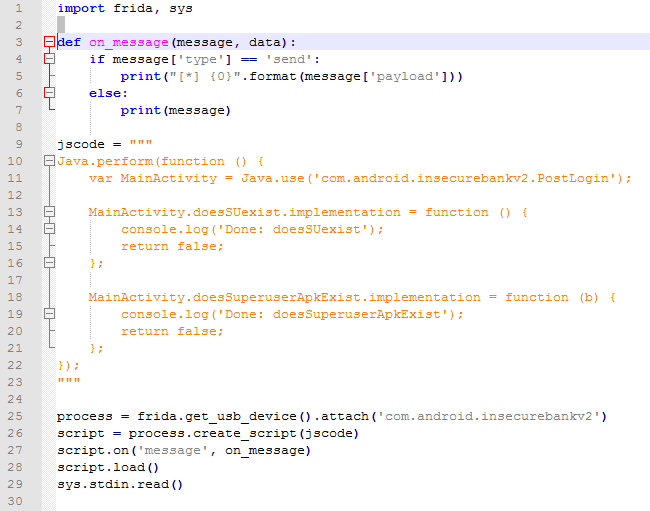Click the fold marker beside line 16
The height and width of the screenshot is (511, 650).
49,263
